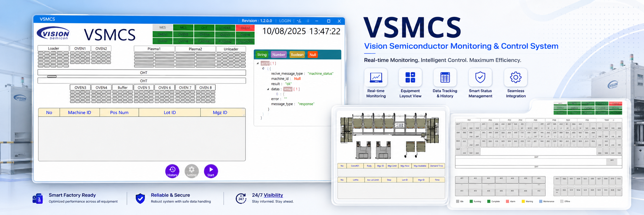
Task: Click the MES status indicator in main window
Action: (x=162, y=28)
